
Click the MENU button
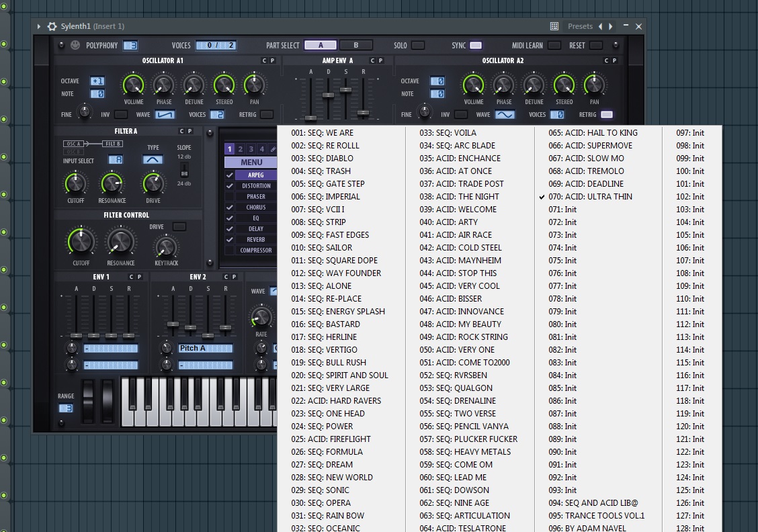pos(251,163)
